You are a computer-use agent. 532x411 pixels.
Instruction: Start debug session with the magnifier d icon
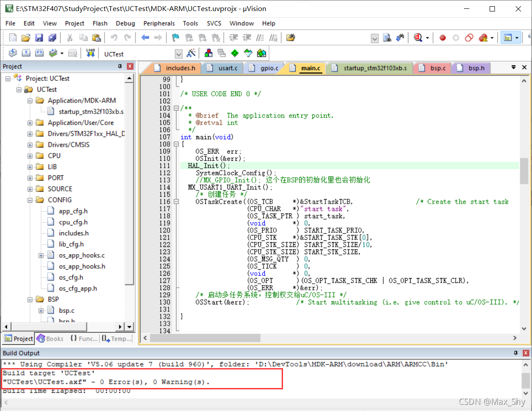(x=418, y=38)
